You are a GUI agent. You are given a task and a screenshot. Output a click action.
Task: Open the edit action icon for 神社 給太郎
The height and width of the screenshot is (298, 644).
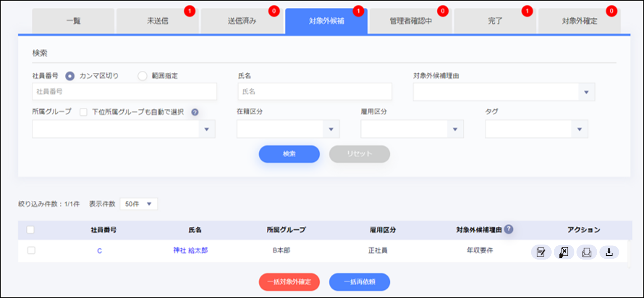[541, 252]
